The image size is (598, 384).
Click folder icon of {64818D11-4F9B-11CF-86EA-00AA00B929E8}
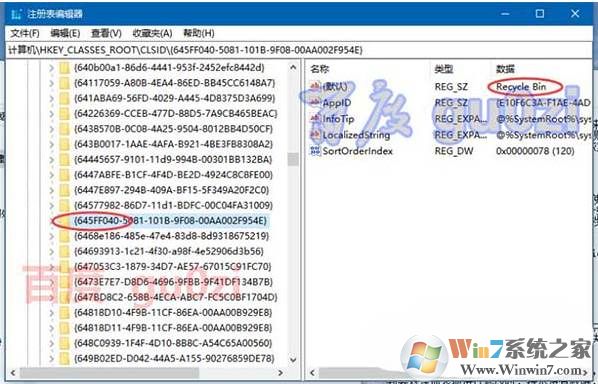click(x=64, y=328)
